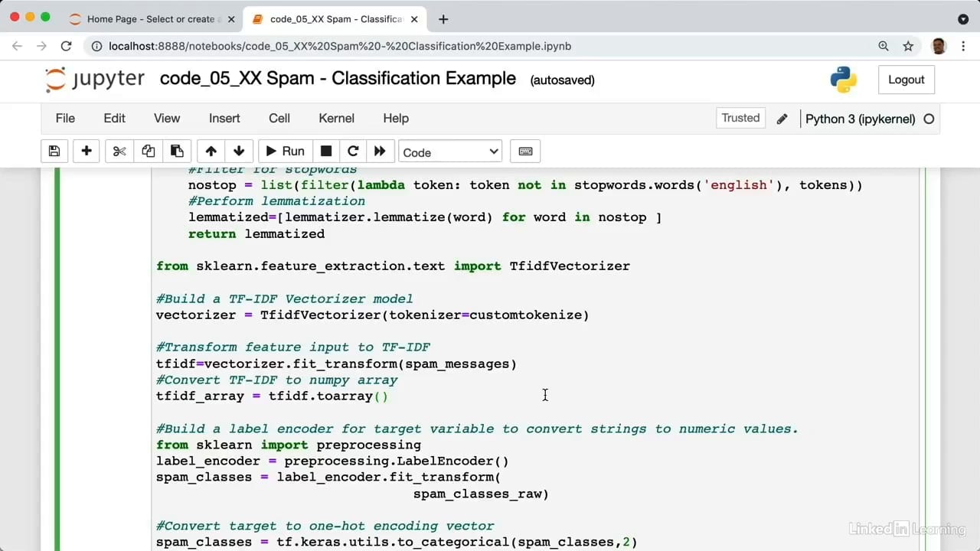Run the selected cell
This screenshot has width=980, height=551.
point(285,152)
